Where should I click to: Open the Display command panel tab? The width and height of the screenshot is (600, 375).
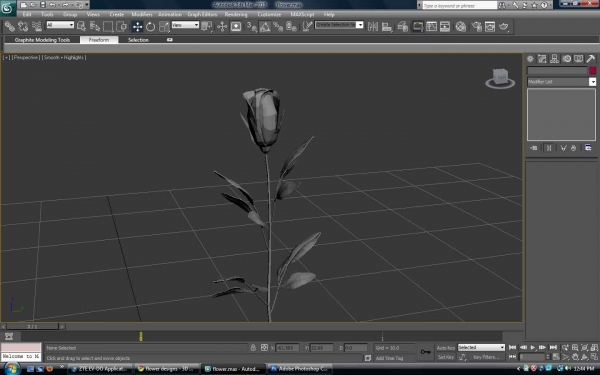579,59
